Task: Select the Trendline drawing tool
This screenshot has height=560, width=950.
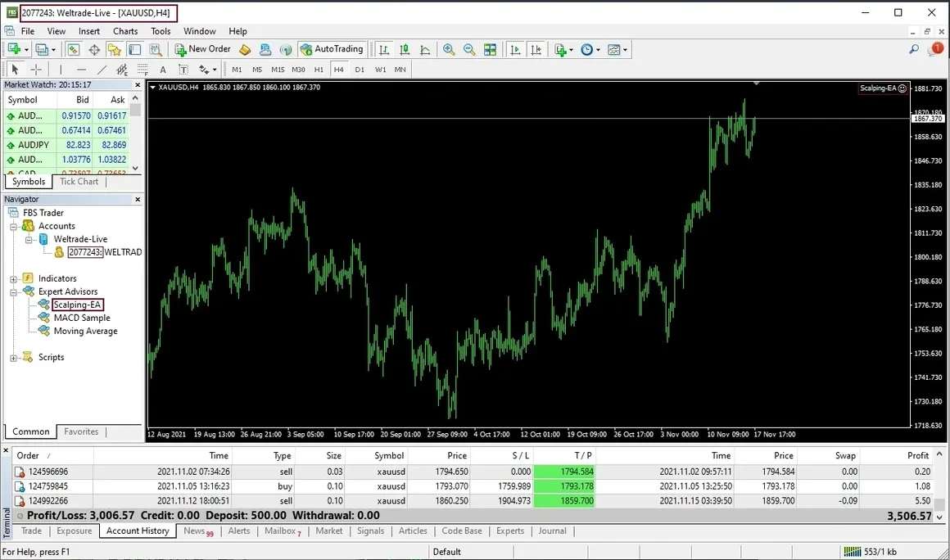Action: point(102,70)
